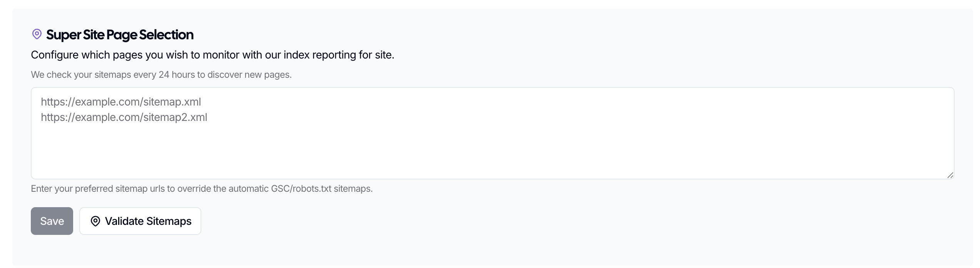Image resolution: width=980 pixels, height=268 pixels.
Task: Click the Validate Sitemaps button
Action: [140, 221]
